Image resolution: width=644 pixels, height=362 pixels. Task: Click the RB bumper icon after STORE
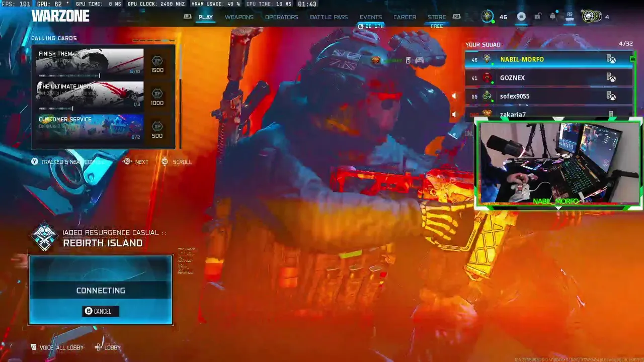click(457, 17)
